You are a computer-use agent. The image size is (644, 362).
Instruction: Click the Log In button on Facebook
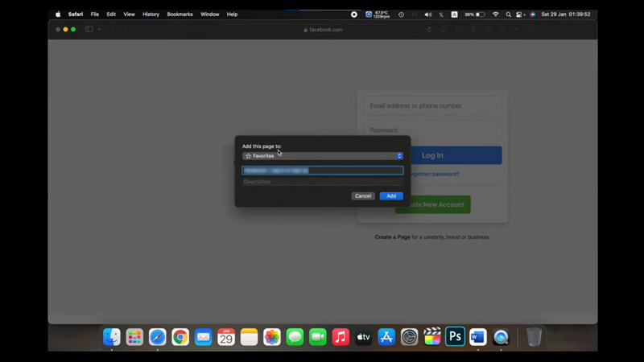[456, 155]
